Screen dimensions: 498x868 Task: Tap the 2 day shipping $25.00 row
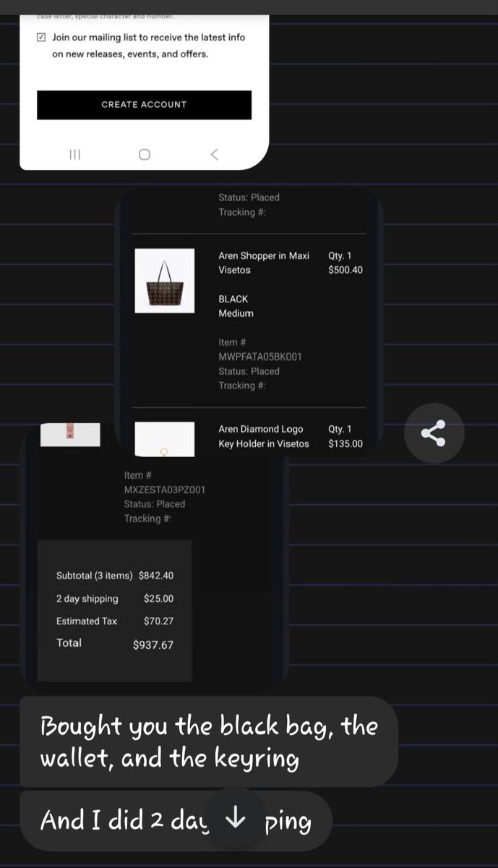[115, 598]
